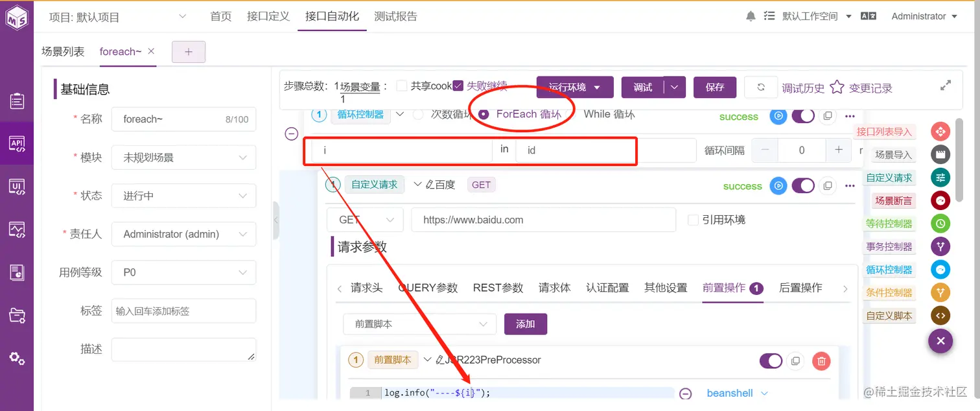Check the 引用环境 checkbox

(x=693, y=220)
